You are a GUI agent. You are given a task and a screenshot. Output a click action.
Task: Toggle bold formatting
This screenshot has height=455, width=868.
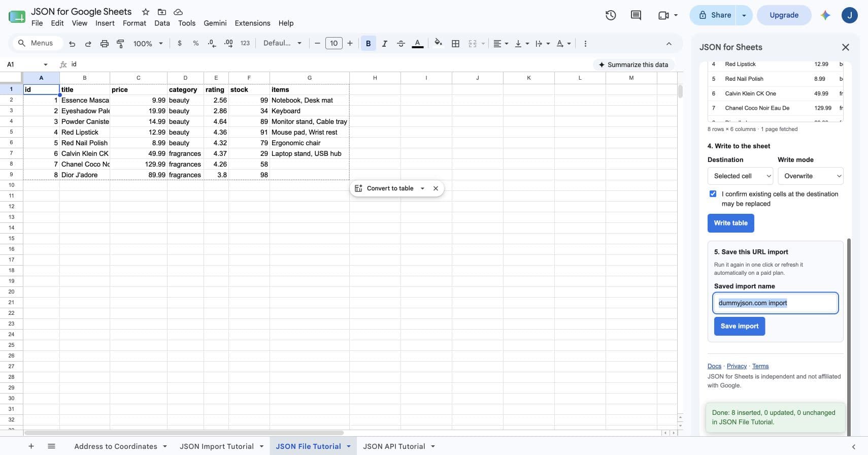click(368, 44)
